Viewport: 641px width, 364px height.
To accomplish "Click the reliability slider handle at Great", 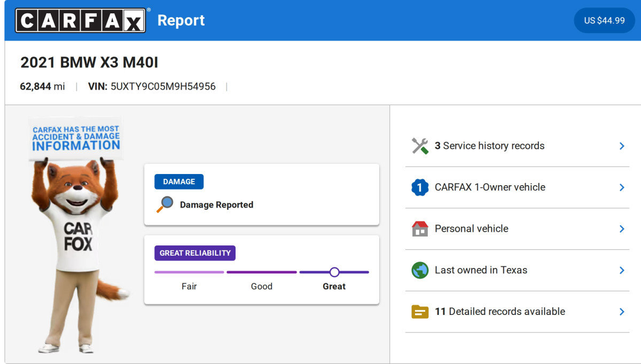I will tap(334, 272).
